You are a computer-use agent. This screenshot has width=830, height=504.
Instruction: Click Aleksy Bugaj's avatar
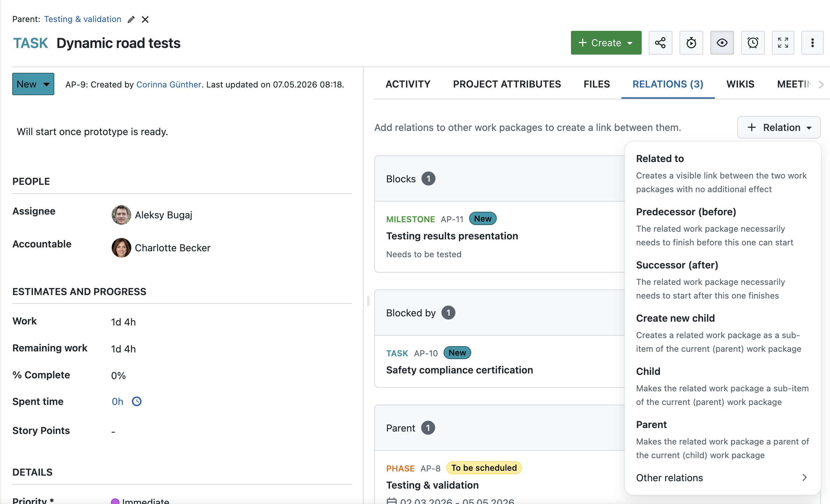click(x=121, y=215)
